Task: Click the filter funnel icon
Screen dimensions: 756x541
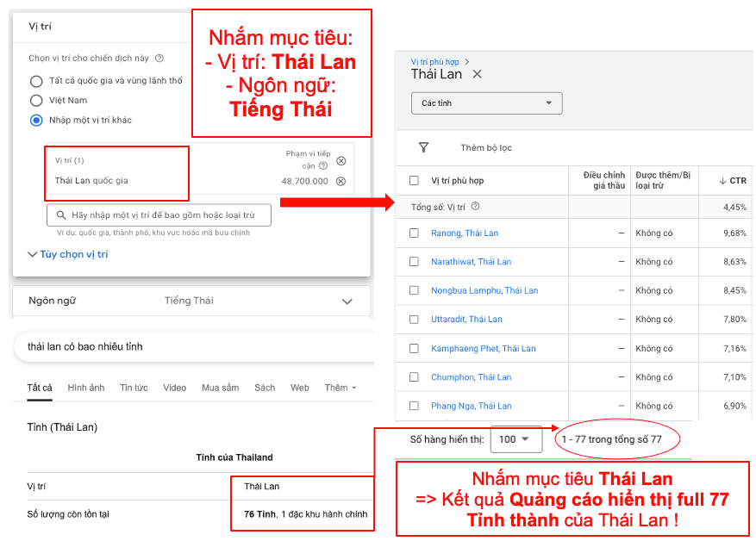Action: point(423,147)
